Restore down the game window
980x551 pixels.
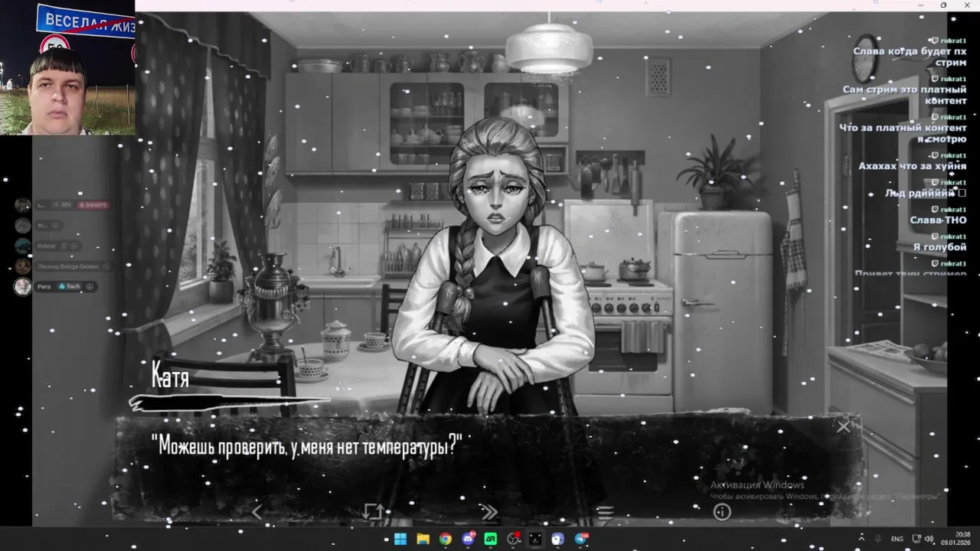[943, 5]
